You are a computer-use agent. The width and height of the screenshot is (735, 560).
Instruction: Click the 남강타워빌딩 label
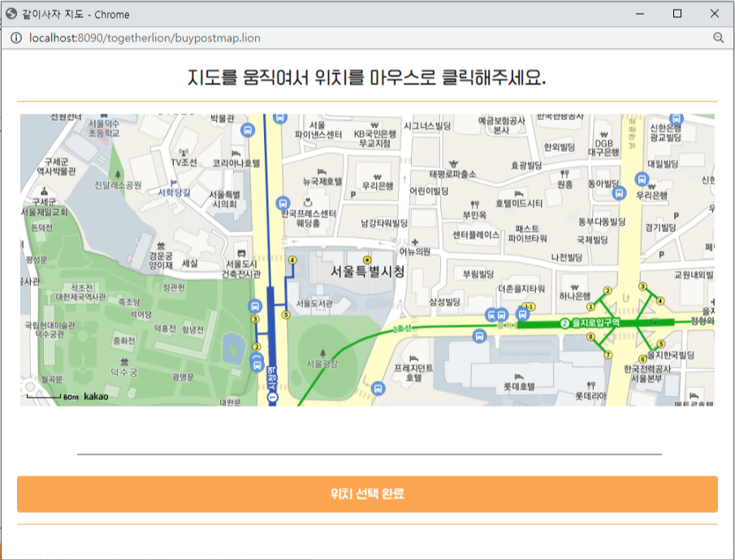(384, 223)
